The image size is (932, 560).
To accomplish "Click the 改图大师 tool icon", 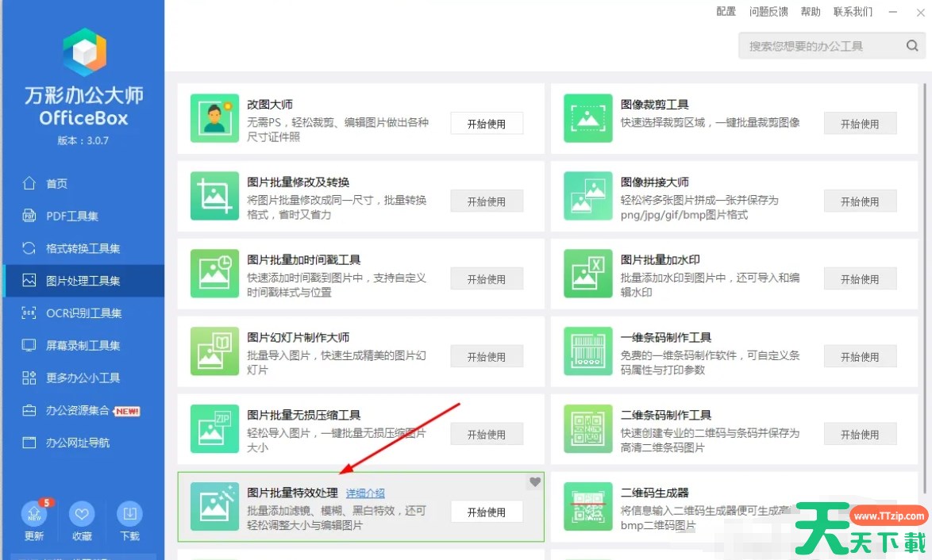I will (214, 118).
